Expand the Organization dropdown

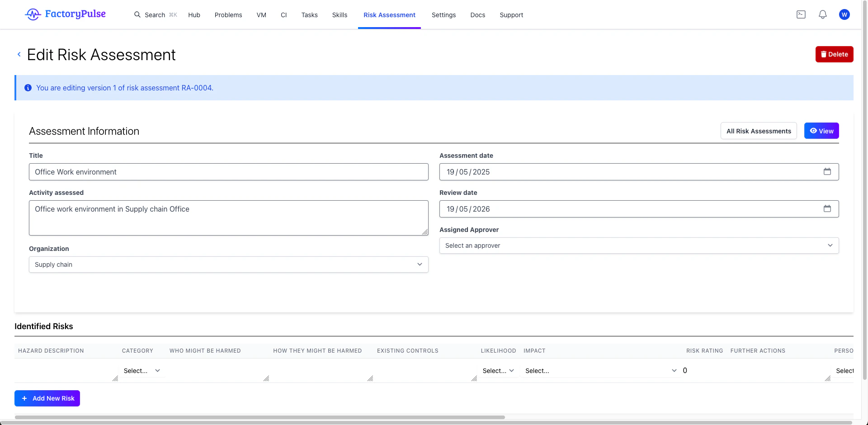pos(228,264)
